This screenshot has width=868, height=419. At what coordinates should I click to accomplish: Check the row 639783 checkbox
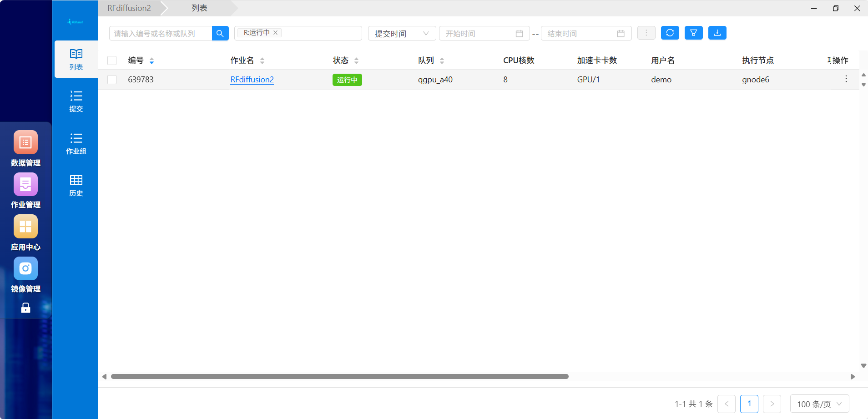(112, 80)
